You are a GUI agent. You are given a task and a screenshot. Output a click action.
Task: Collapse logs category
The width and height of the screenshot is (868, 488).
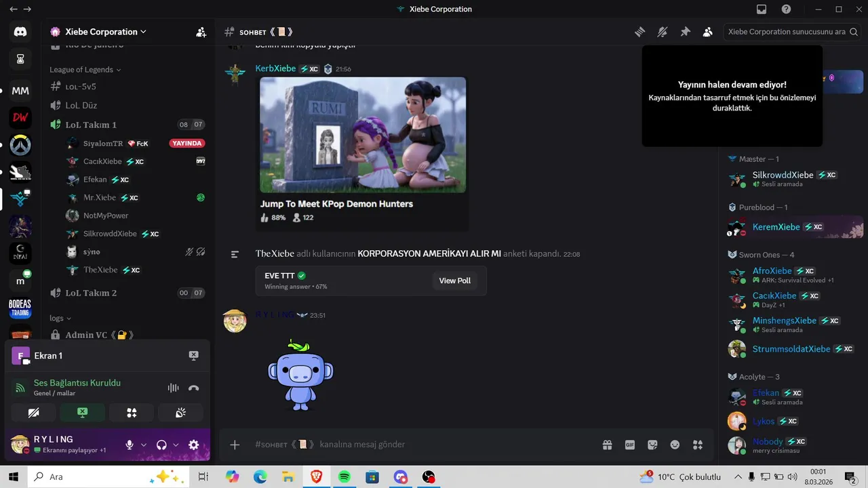coord(60,318)
